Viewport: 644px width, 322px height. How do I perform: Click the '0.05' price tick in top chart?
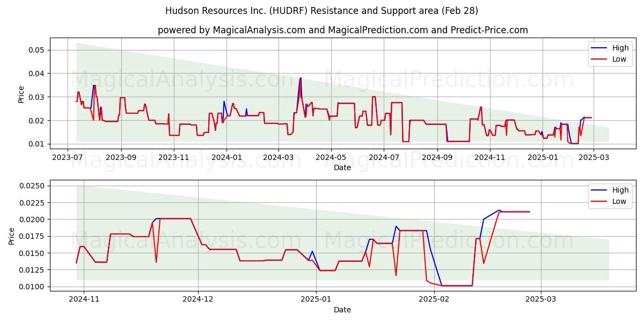point(37,50)
